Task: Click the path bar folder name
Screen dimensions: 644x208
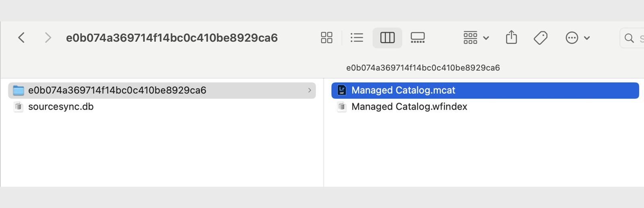Action: point(423,68)
